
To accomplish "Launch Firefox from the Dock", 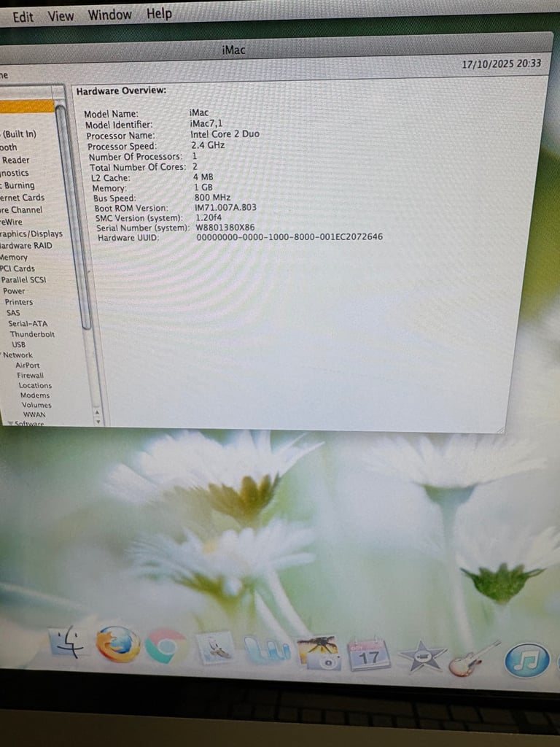I will (117, 643).
